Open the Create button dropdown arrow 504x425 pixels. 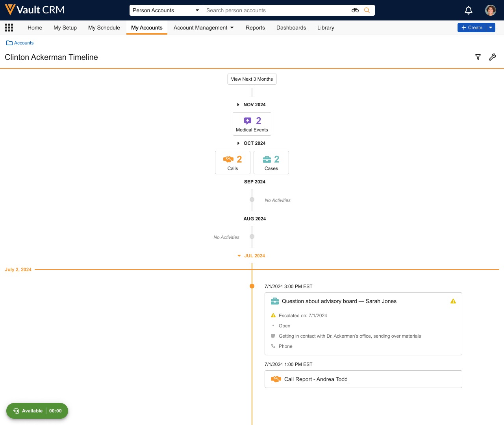pos(491,28)
